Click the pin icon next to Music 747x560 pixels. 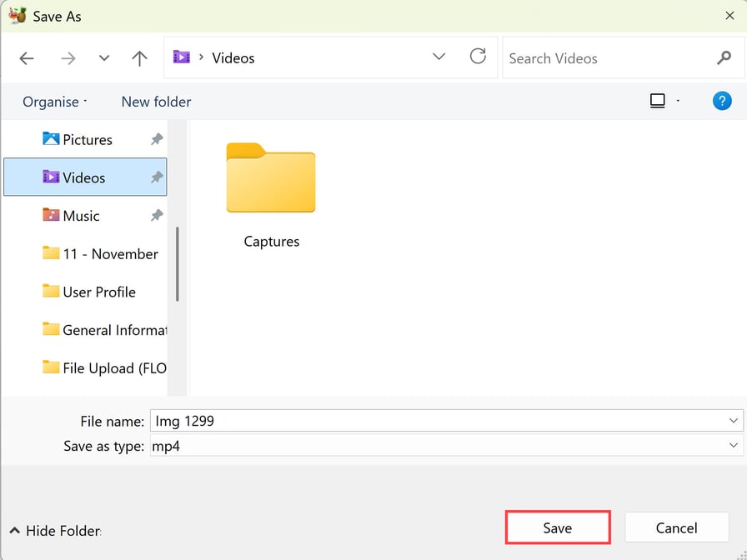[157, 215]
